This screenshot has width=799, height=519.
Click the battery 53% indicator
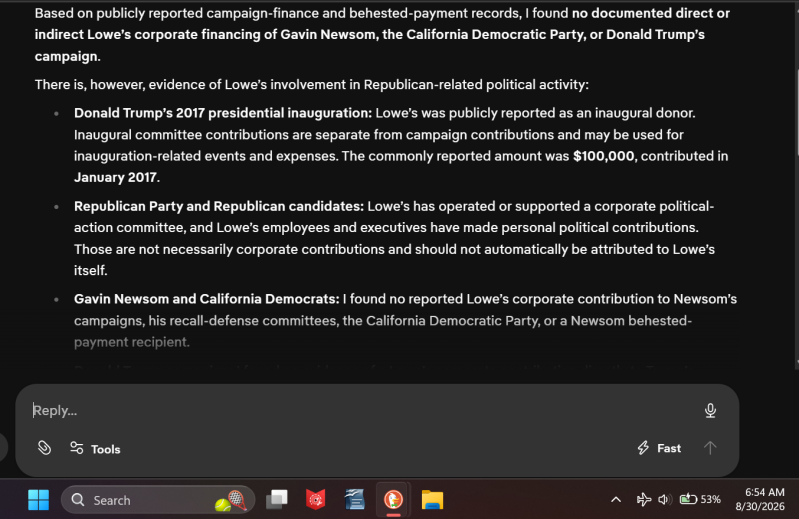click(700, 500)
